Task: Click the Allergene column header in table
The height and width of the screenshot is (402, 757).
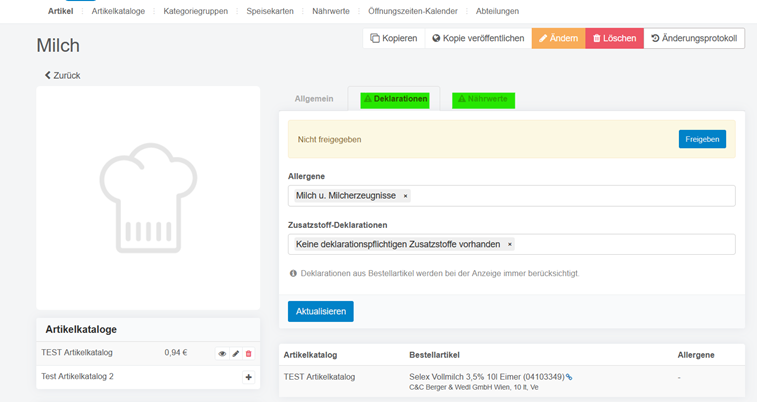Action: point(696,355)
